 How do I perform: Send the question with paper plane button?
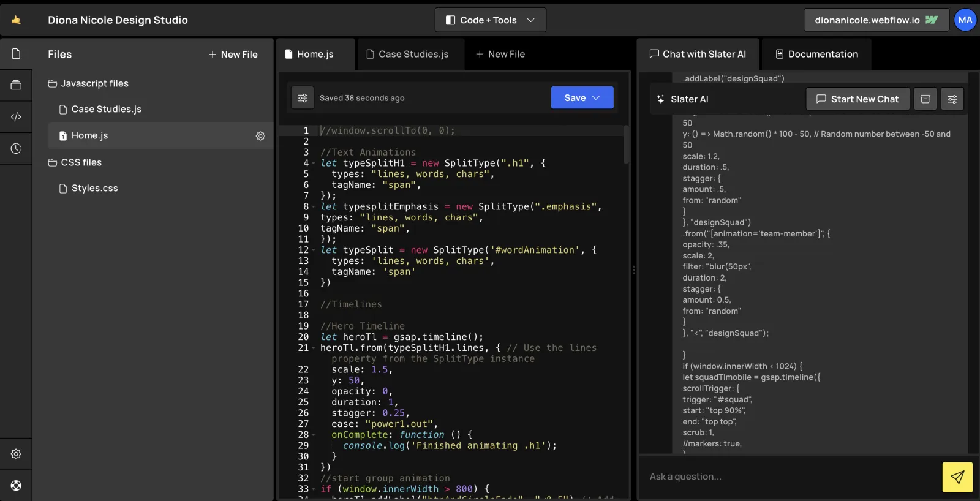pyautogui.click(x=957, y=477)
